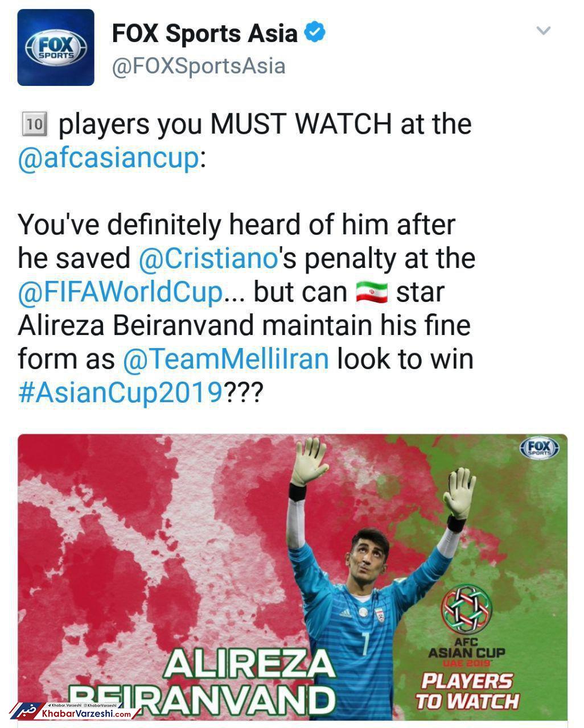Open the @FIFAWorldCup mention
The image size is (584, 728).
[120, 292]
